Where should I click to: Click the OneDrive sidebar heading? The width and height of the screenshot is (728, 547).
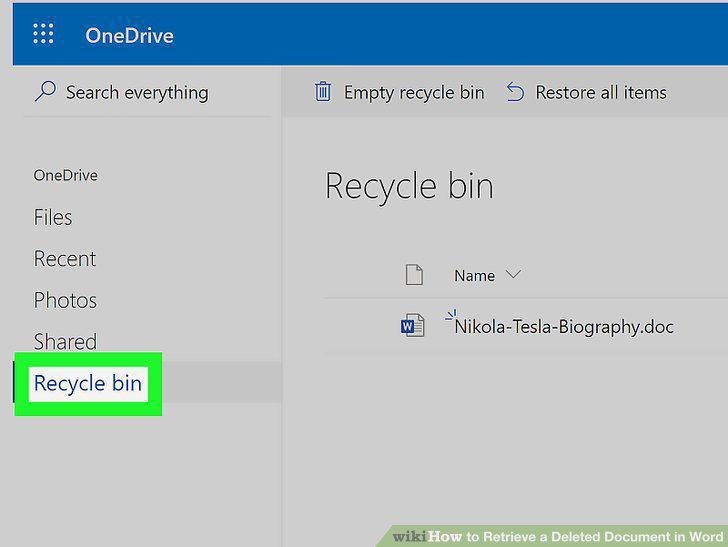[65, 175]
